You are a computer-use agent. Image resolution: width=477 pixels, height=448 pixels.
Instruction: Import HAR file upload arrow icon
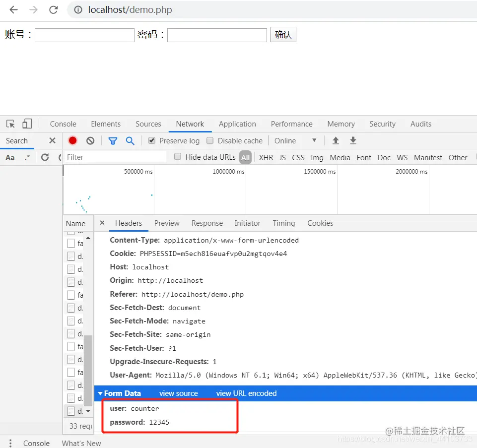[x=336, y=140]
